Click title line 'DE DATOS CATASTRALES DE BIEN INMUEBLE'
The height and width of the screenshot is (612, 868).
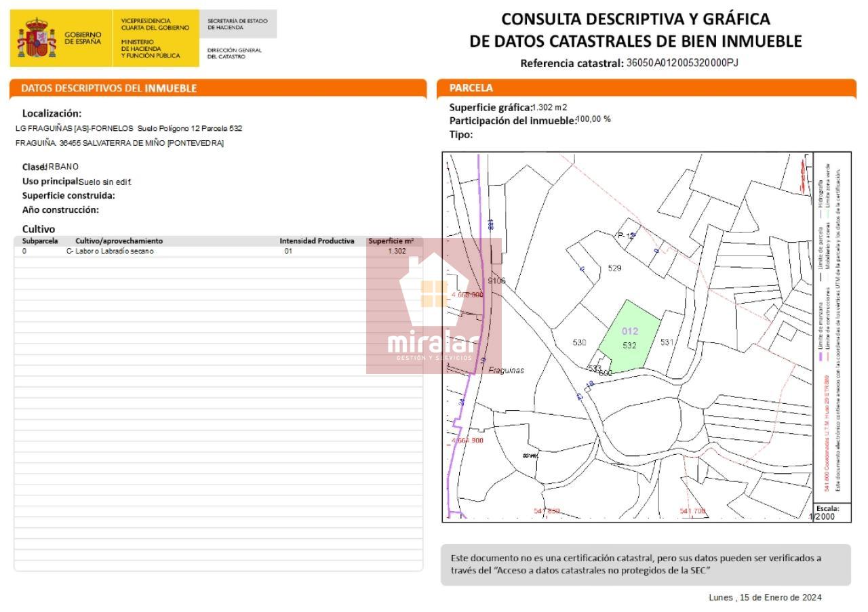[x=636, y=41]
